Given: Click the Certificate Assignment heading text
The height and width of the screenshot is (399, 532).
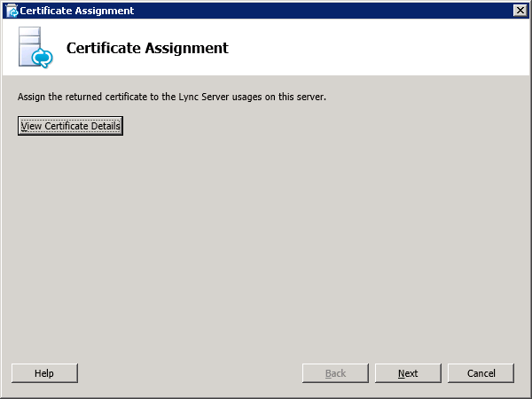Looking at the screenshot, I should tap(147, 48).
